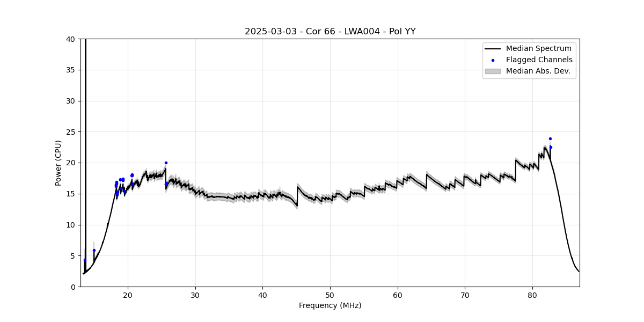Screen dimensions: 644x322
Task: Click the black Median Spectrum line sample in legend
Action: click(x=493, y=49)
